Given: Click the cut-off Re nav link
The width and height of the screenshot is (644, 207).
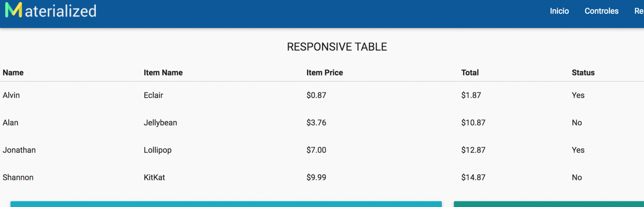Looking at the screenshot, I should pyautogui.click(x=639, y=11).
